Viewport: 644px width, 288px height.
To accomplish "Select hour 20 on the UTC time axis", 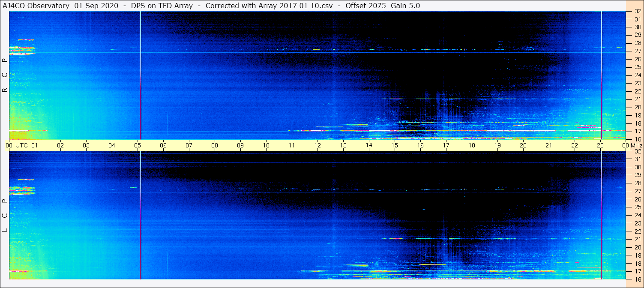I will pos(523,145).
